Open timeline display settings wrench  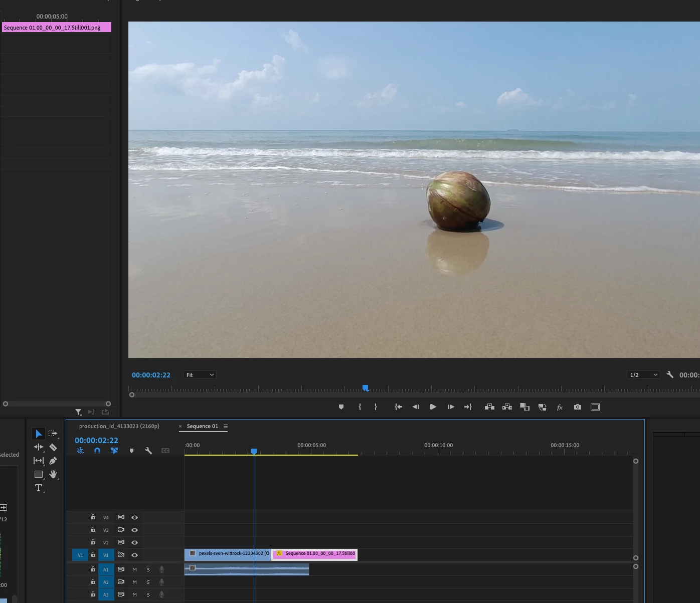(x=148, y=451)
